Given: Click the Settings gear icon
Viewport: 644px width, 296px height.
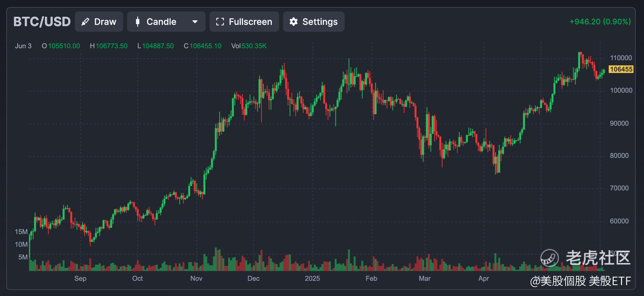Looking at the screenshot, I should coord(293,22).
